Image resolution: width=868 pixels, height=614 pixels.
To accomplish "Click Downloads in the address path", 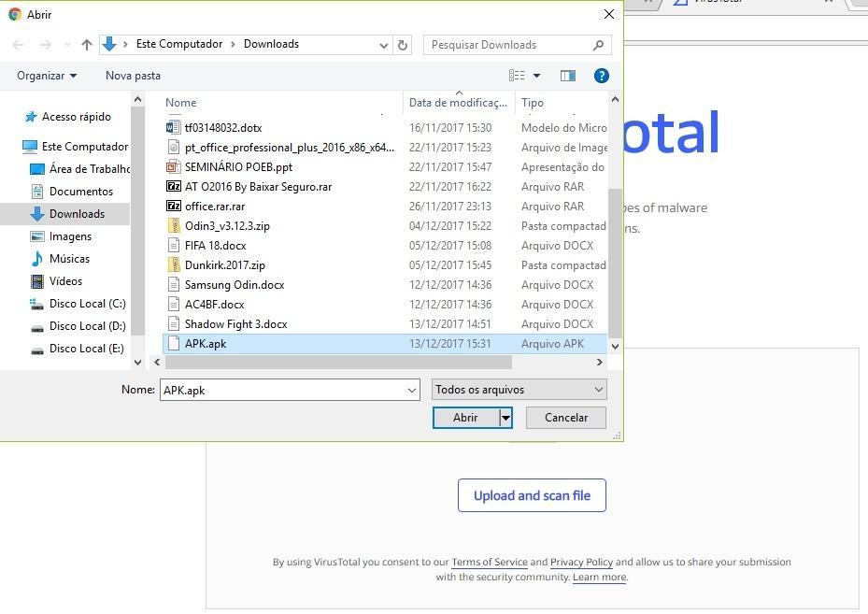I will 271,44.
